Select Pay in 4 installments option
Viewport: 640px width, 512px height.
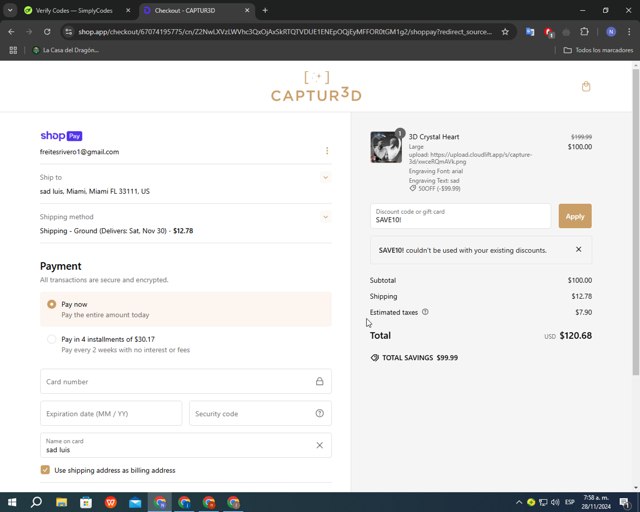51,339
